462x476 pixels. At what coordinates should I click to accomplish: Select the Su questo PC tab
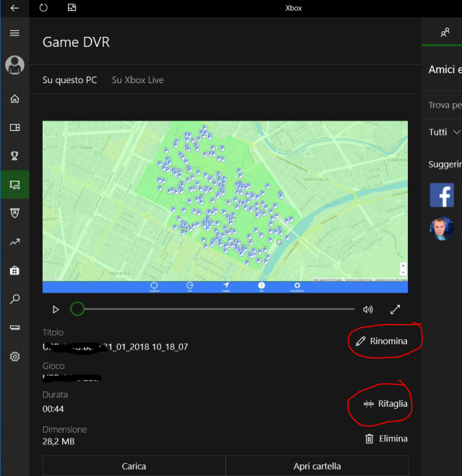[69, 80]
